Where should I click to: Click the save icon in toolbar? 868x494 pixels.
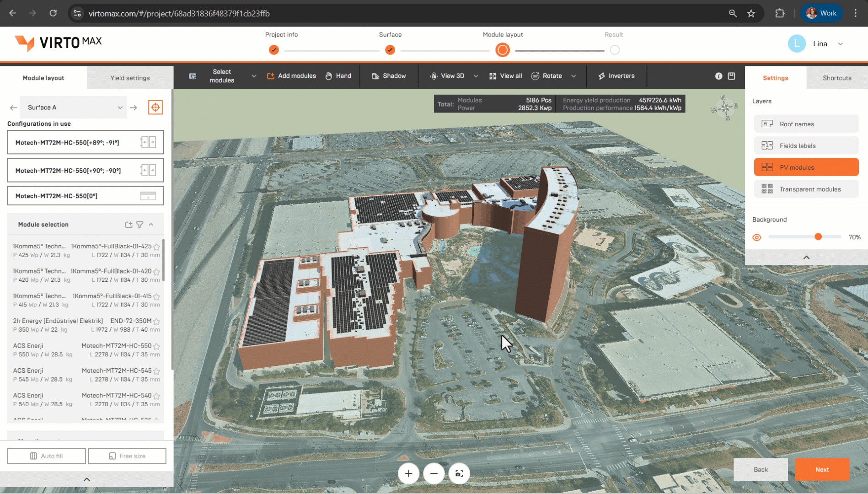732,76
